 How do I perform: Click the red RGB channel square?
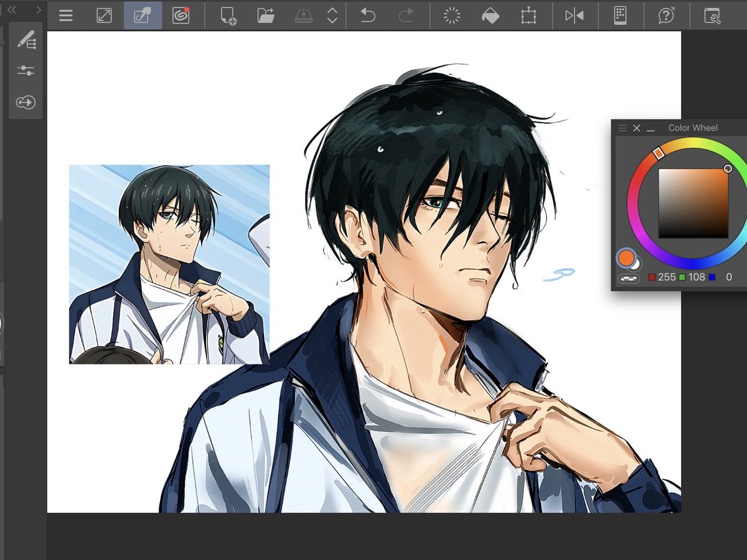(652, 278)
